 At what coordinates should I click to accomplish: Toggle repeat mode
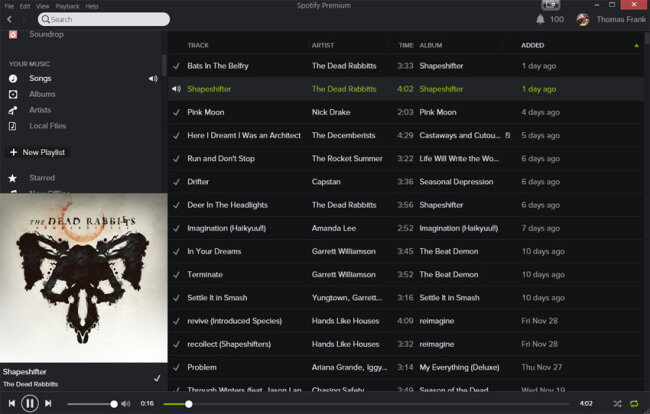[634, 404]
